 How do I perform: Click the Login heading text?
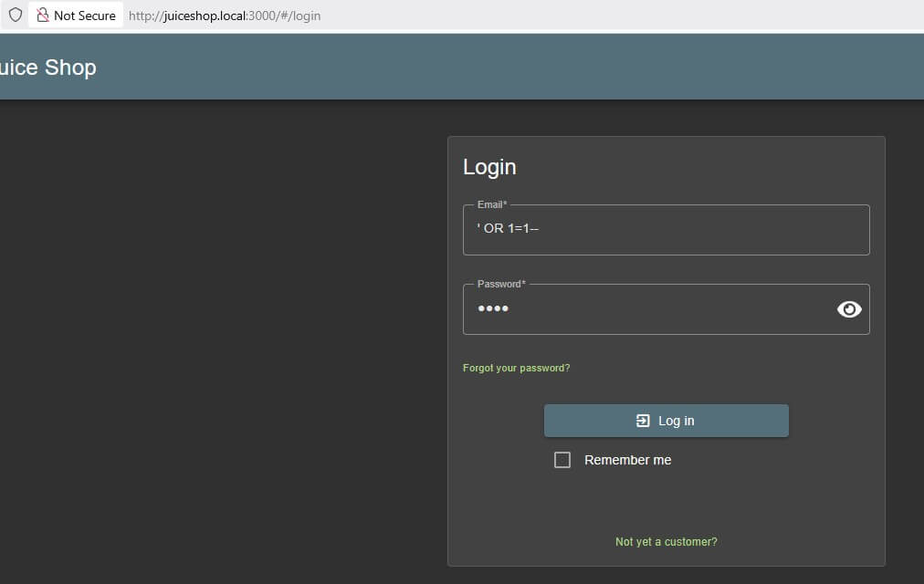coord(489,167)
